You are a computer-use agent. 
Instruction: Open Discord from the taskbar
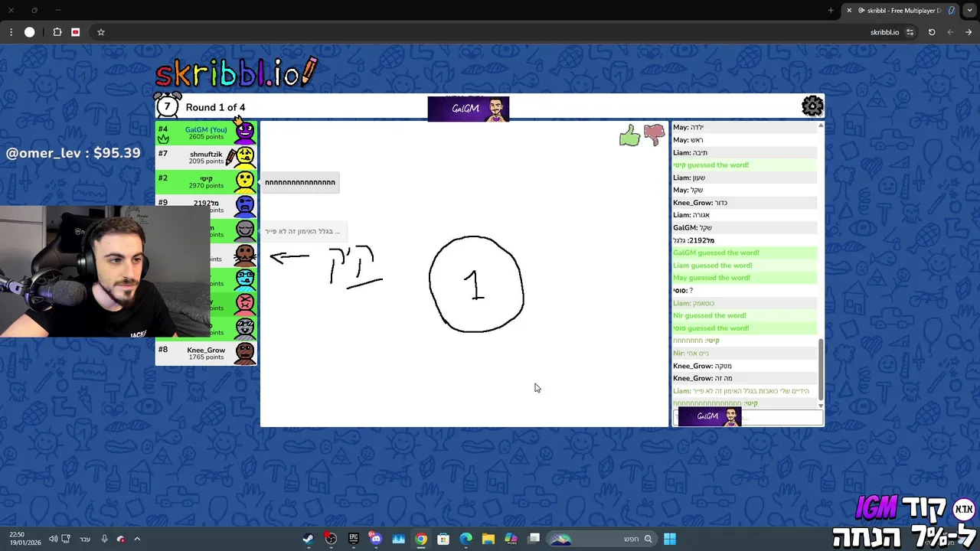pos(375,539)
